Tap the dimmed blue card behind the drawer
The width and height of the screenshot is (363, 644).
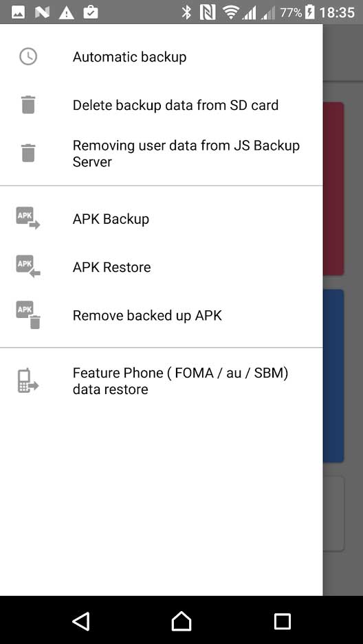point(333,376)
